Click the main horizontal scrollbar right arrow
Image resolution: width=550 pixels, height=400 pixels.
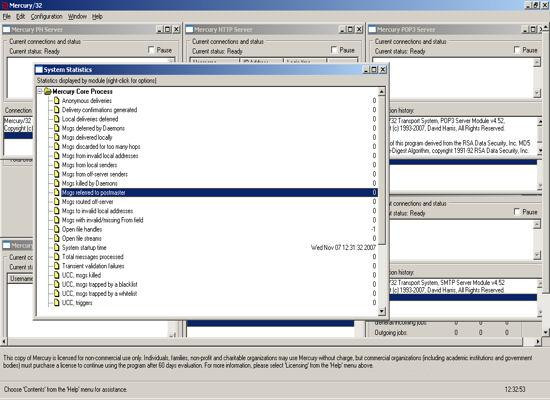[x=538, y=341]
